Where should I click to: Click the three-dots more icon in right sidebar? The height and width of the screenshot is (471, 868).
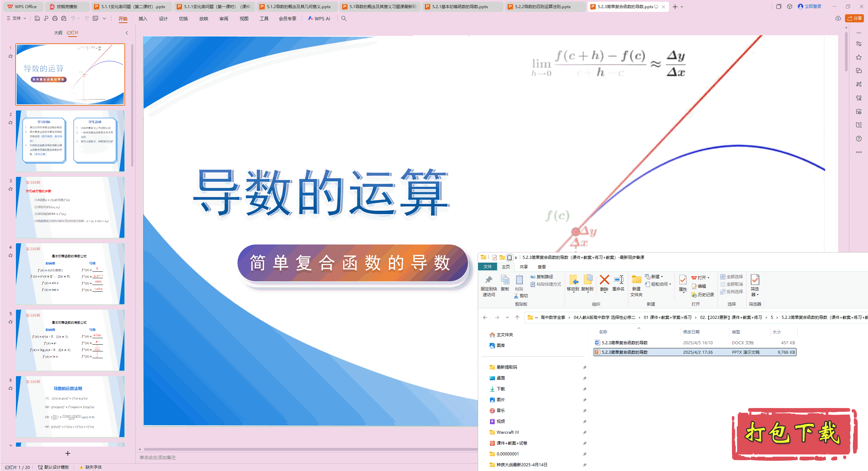tap(859, 152)
